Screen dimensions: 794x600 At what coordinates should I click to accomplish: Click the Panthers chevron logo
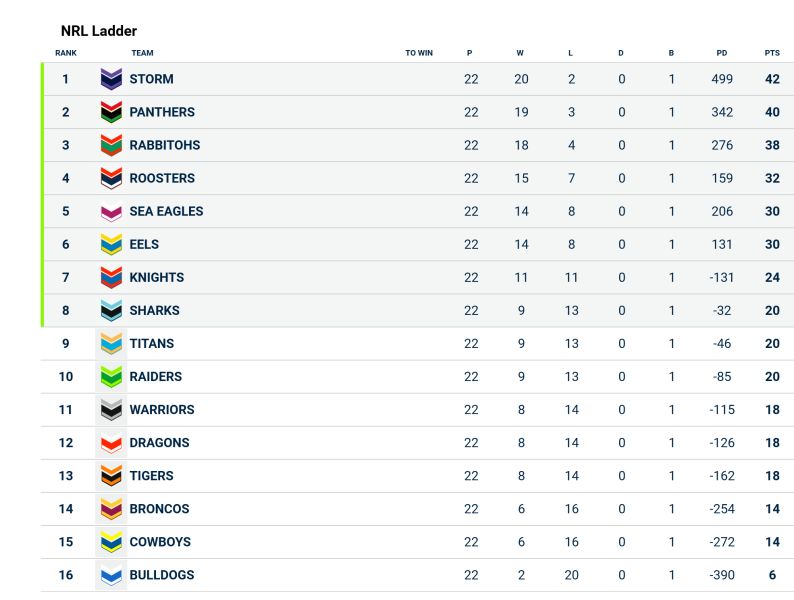click(111, 112)
